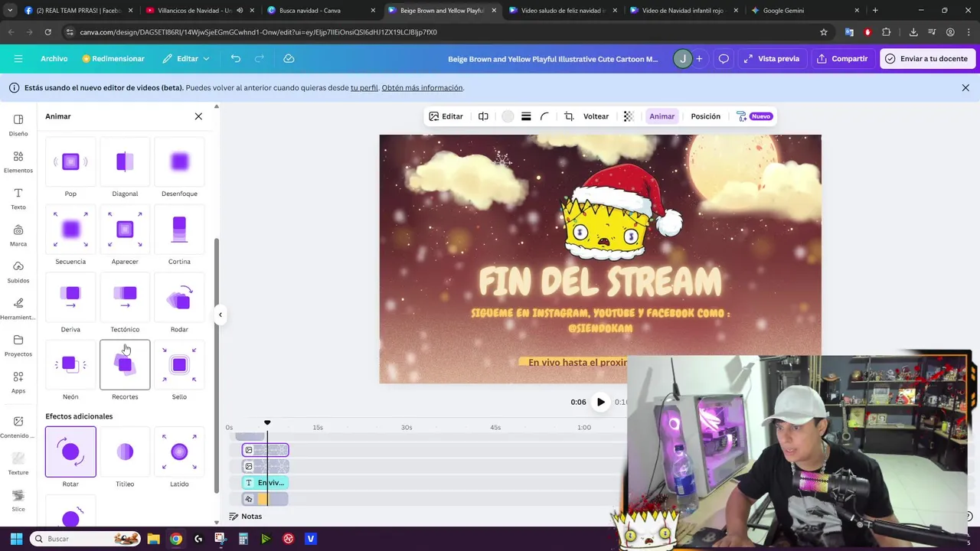Open the transparency checkerboard icon
Screen dimensions: 980x551
(629, 116)
